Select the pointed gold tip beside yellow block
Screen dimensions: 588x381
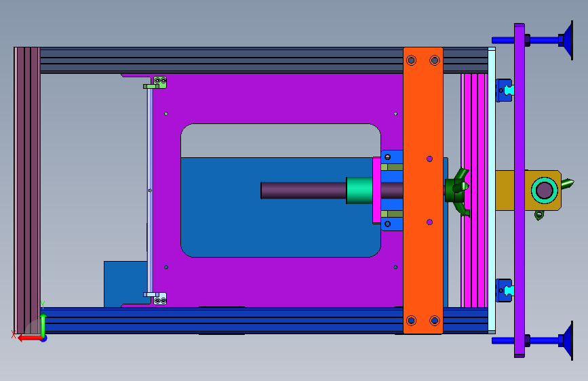568,183
